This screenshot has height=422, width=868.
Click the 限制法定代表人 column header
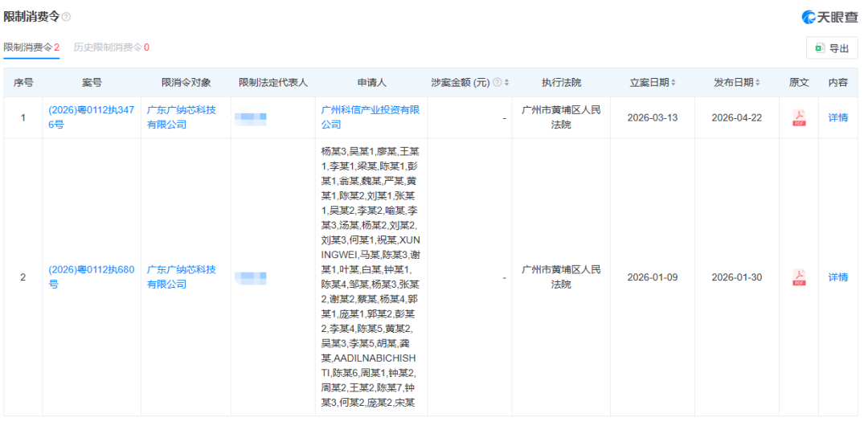(273, 83)
